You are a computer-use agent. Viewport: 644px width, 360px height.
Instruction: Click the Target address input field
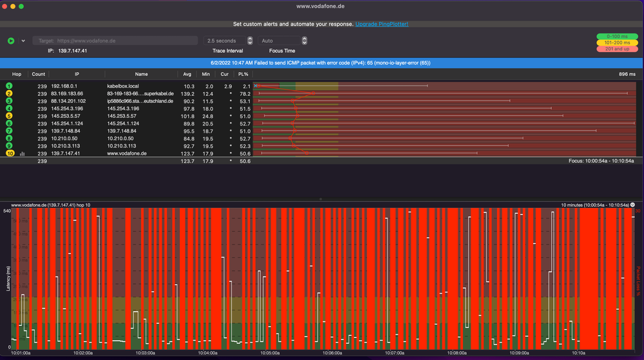(x=115, y=41)
